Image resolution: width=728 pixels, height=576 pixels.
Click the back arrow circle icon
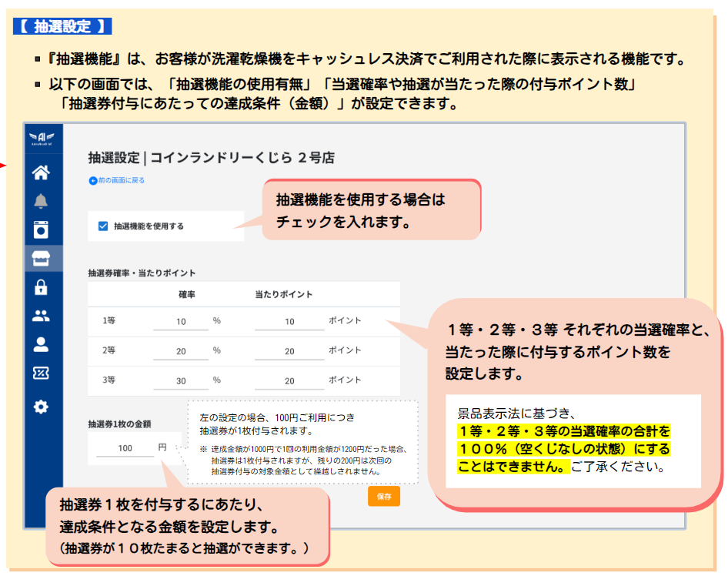[x=93, y=181]
